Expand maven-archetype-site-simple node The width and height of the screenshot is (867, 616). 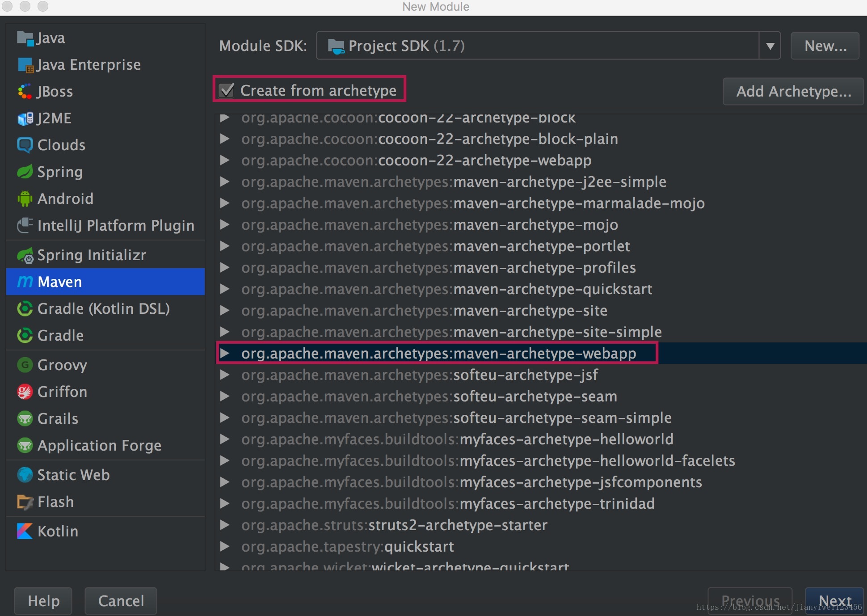(x=225, y=332)
